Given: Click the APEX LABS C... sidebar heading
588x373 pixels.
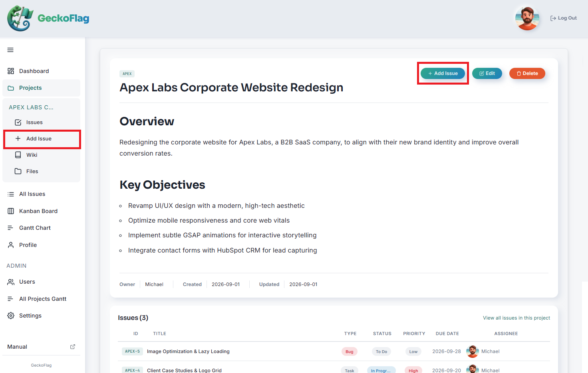Looking at the screenshot, I should (31, 107).
